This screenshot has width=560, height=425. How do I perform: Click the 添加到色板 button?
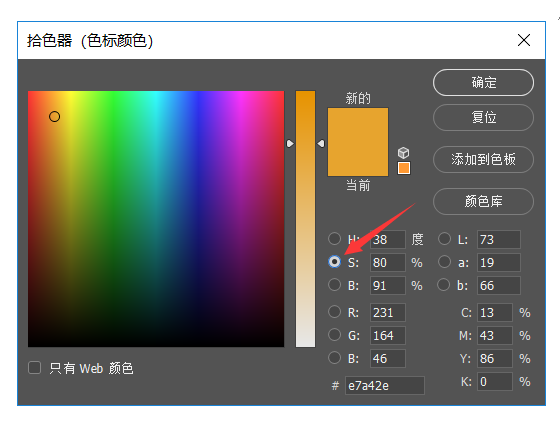click(483, 159)
